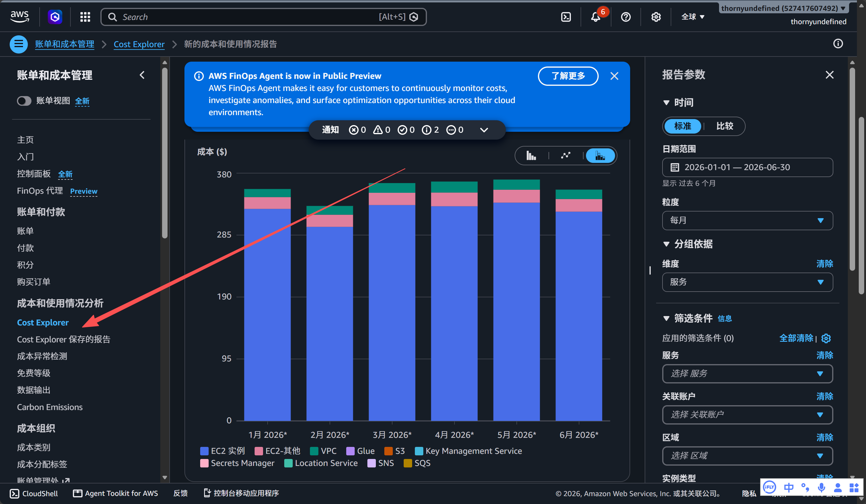Image resolution: width=866 pixels, height=504 pixels.
Task: Toggle Location Service legend entry
Action: pyautogui.click(x=321, y=463)
